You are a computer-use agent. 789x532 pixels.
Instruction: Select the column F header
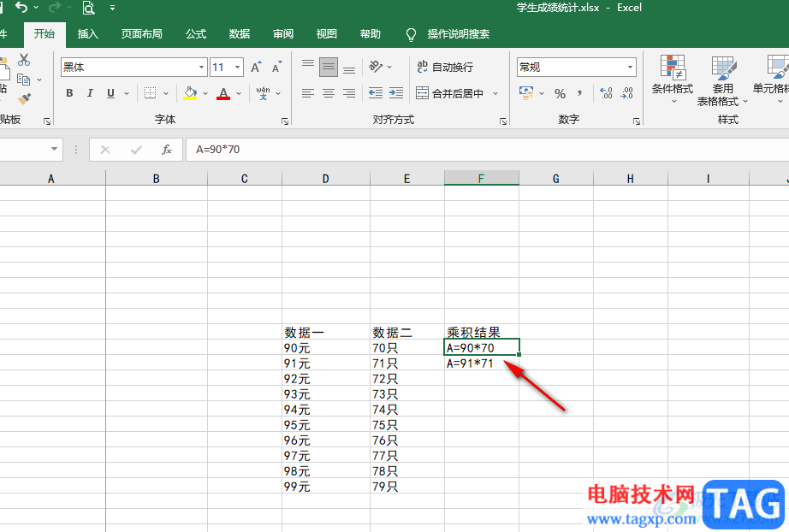(482, 178)
